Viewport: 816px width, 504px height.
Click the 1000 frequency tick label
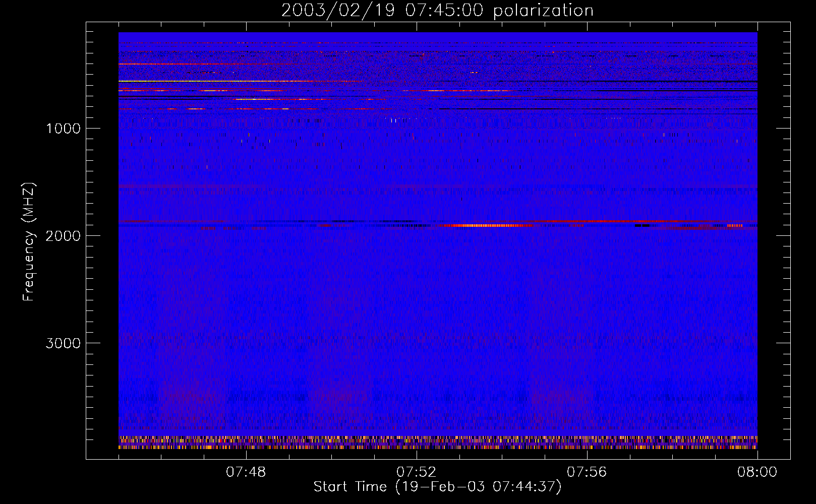pyautogui.click(x=63, y=129)
